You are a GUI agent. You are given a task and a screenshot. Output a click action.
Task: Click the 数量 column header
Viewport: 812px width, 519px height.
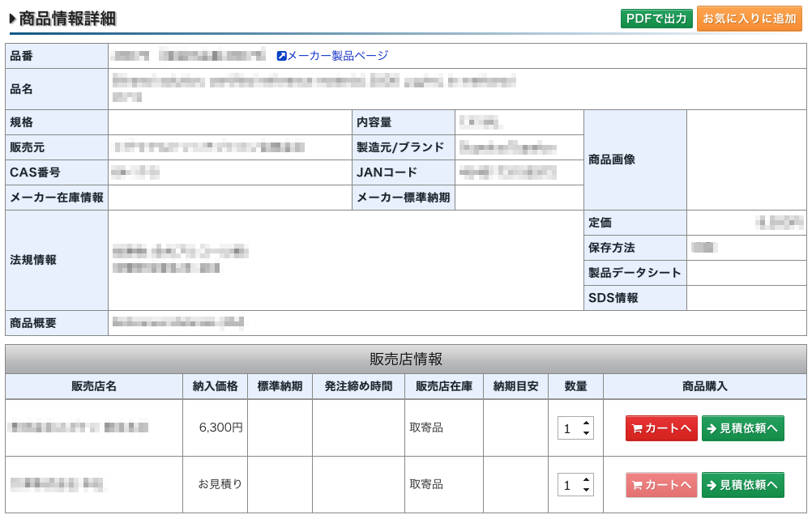[576, 386]
